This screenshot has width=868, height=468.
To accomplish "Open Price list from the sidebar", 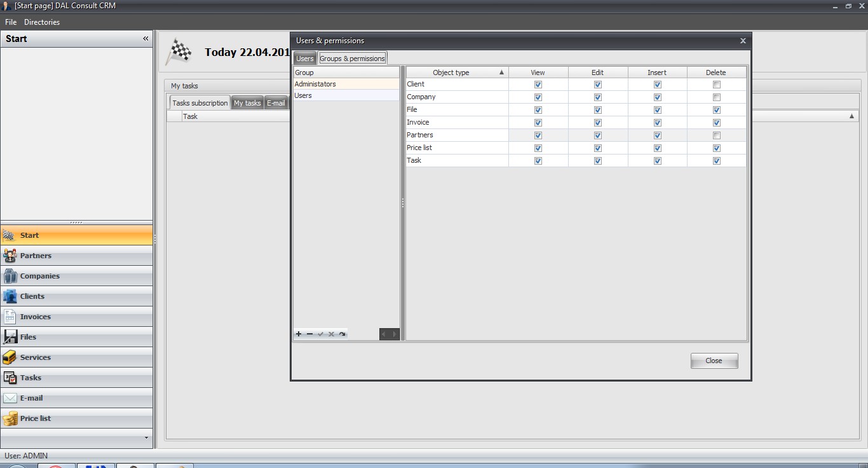I will 76,418.
